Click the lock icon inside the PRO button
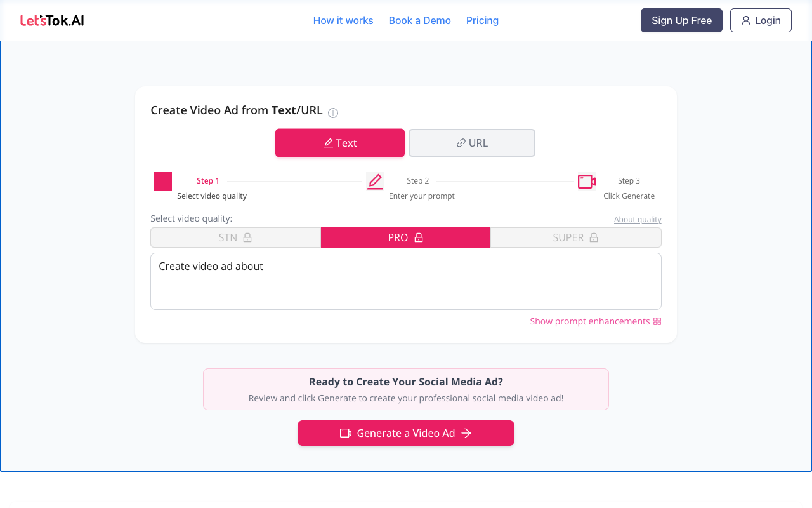 point(418,237)
